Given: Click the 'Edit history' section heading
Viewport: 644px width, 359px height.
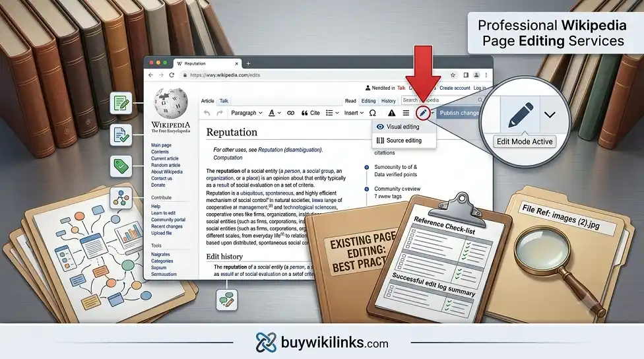Looking at the screenshot, I should pyautogui.click(x=224, y=256).
